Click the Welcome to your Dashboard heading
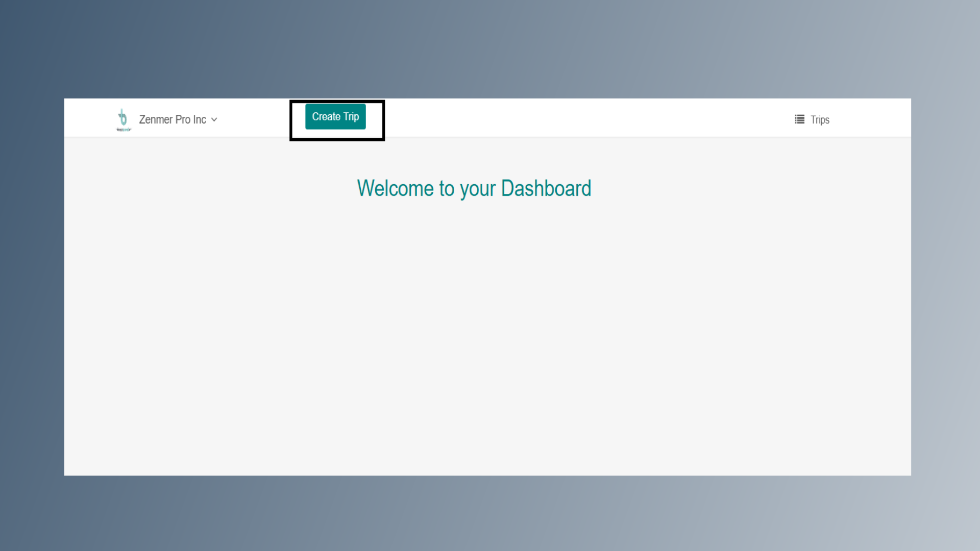Image resolution: width=980 pixels, height=551 pixels. [x=474, y=188]
